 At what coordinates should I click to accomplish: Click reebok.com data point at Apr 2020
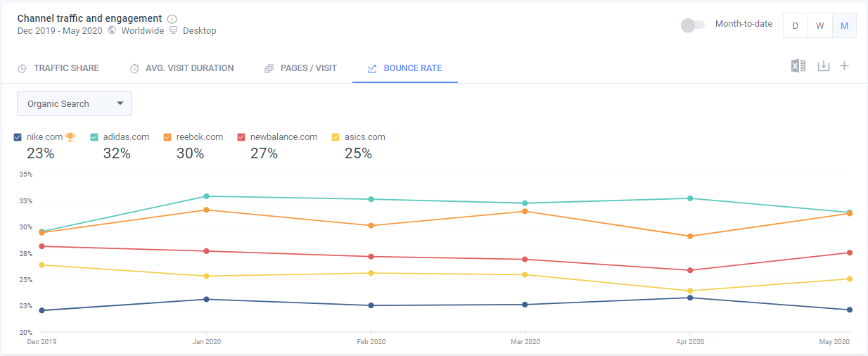690,236
